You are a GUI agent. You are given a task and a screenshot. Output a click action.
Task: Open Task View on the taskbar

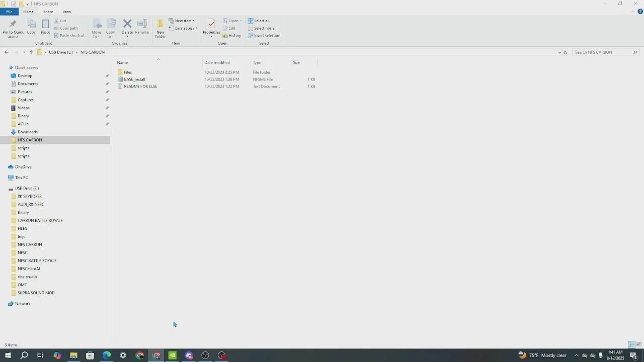pos(40,355)
